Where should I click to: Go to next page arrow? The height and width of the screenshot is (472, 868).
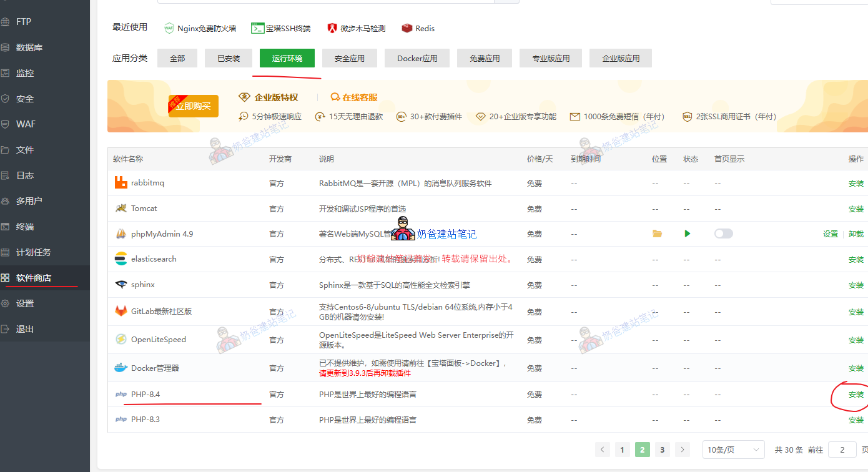(683, 450)
